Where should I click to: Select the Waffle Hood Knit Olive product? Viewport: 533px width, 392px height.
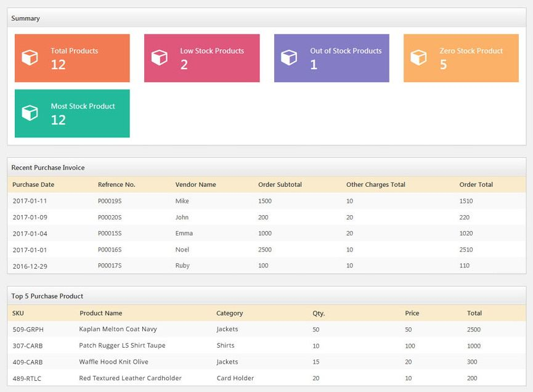(113, 362)
